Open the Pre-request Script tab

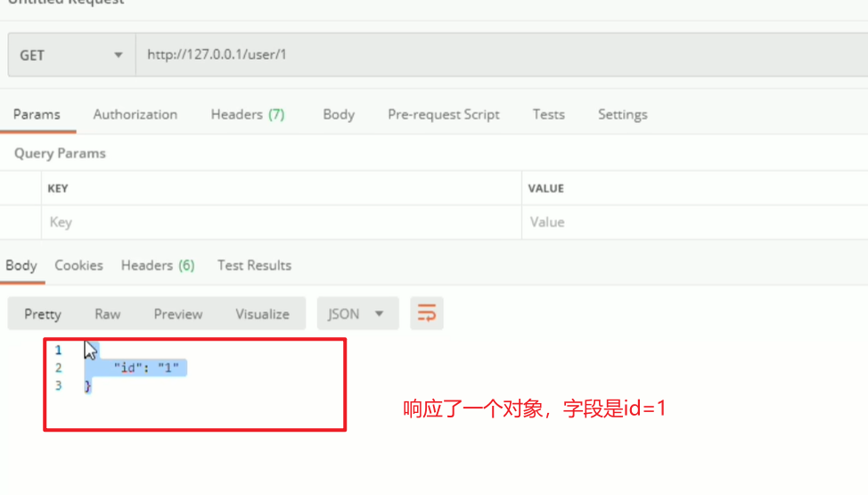(444, 114)
